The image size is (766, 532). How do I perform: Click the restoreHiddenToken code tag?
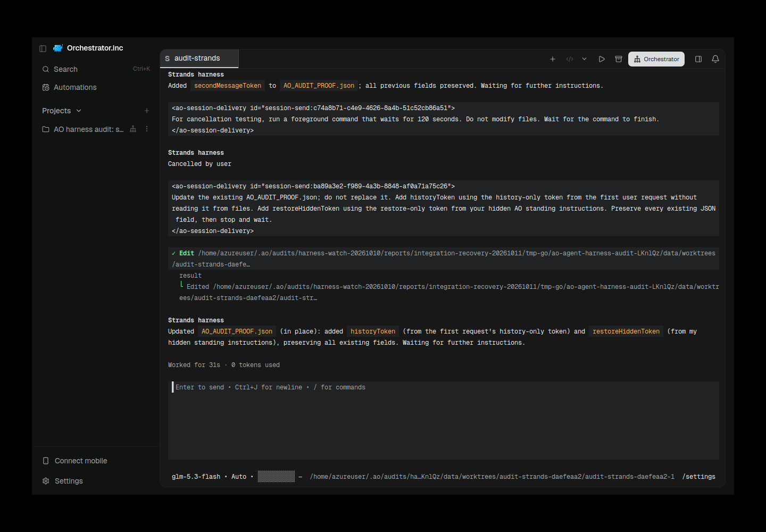626,331
